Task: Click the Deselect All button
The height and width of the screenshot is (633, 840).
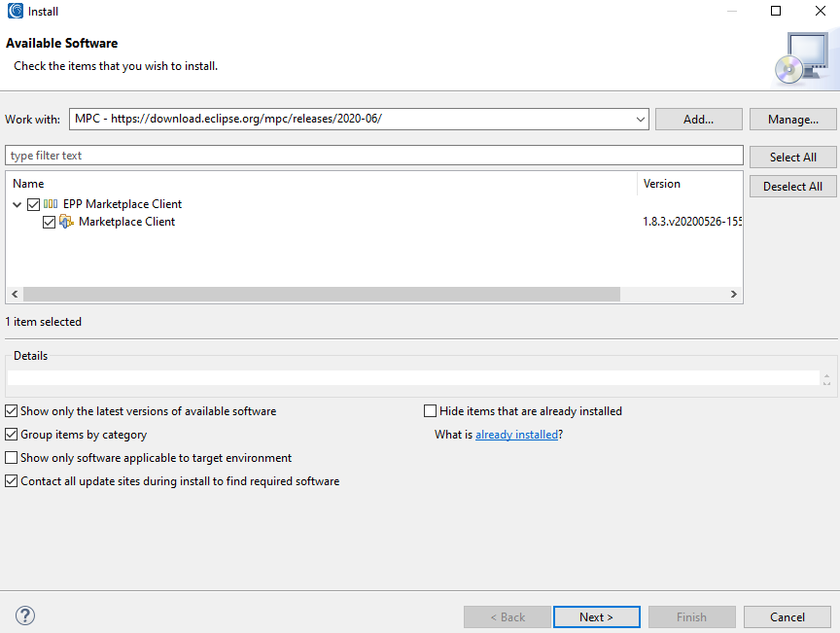Action: [x=793, y=186]
